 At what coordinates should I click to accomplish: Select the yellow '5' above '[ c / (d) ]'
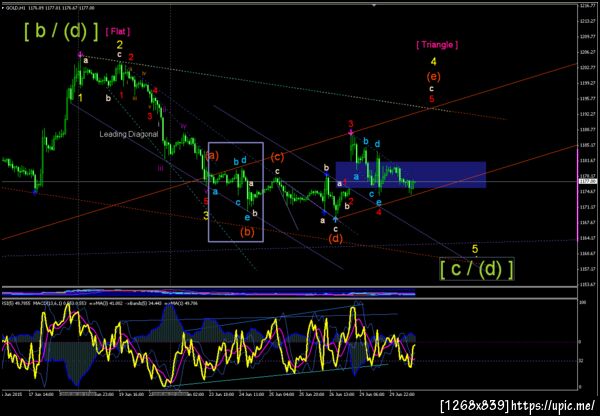pos(475,250)
